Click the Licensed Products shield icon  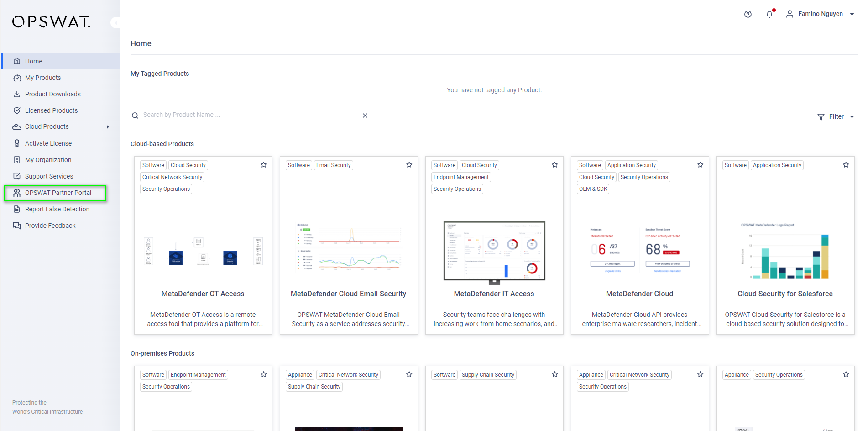point(17,110)
